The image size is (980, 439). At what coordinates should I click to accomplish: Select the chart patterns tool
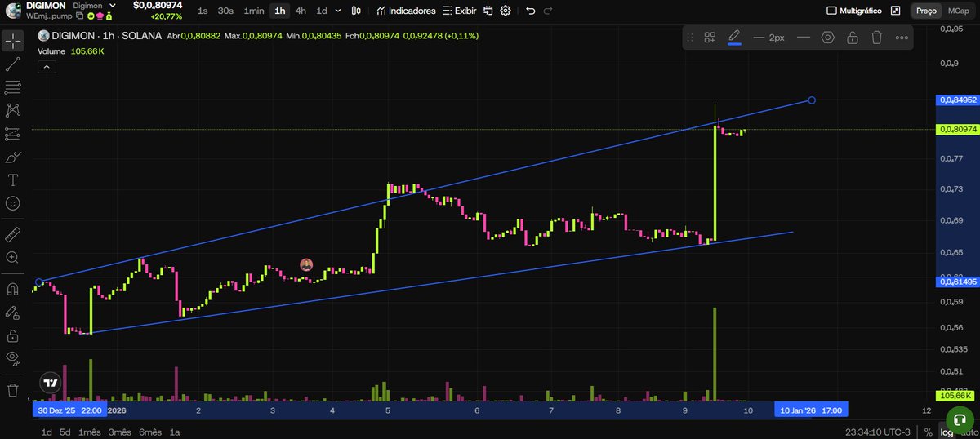coord(12,109)
